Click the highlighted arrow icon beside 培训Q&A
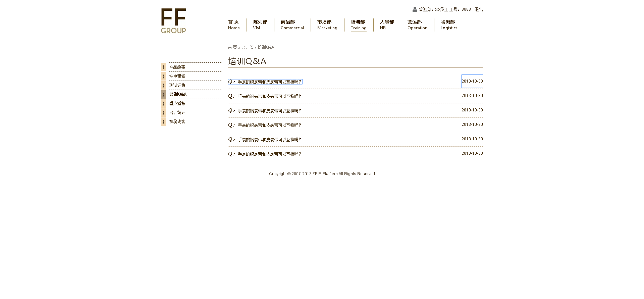This screenshot has height=299, width=644. (x=163, y=94)
